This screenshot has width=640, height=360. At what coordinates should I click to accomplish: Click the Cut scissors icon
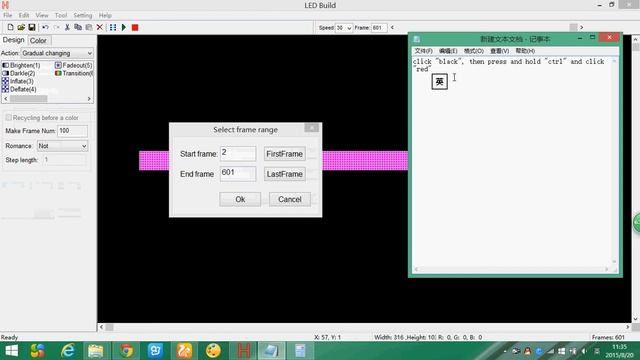click(67, 27)
